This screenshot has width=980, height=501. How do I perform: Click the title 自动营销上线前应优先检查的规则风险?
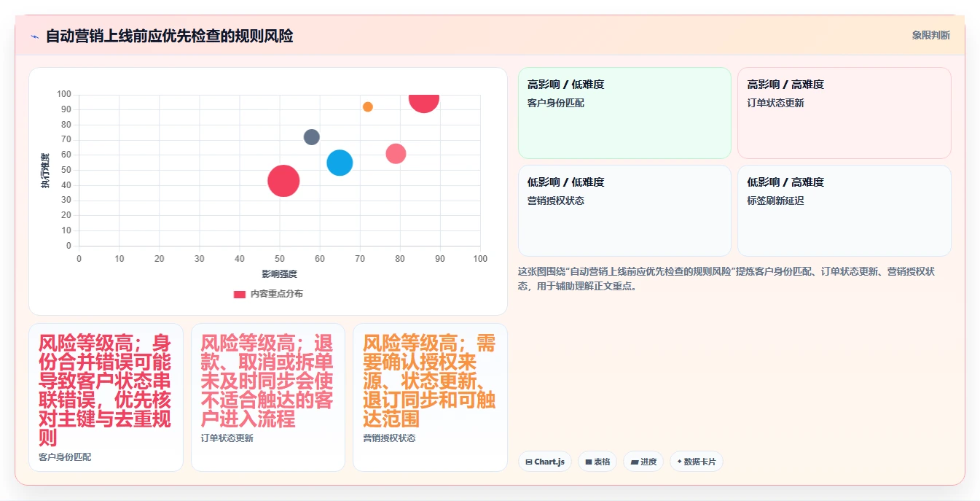[x=170, y=36]
